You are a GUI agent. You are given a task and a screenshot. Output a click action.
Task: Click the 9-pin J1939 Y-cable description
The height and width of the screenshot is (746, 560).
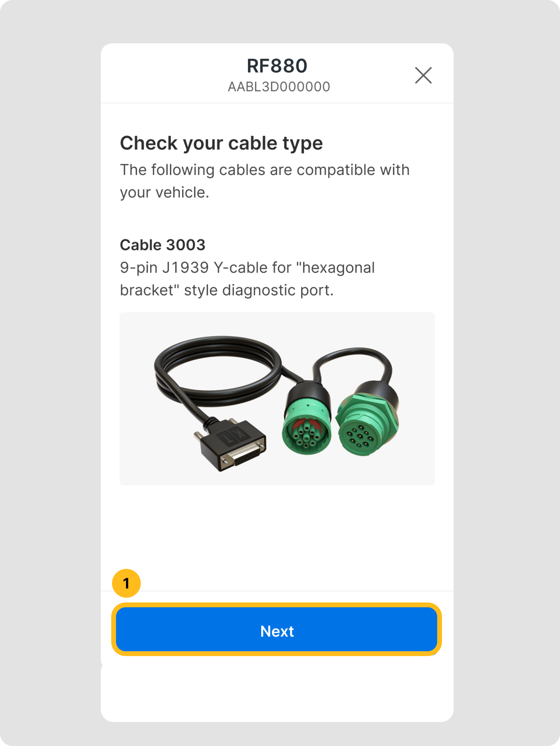[x=247, y=279]
